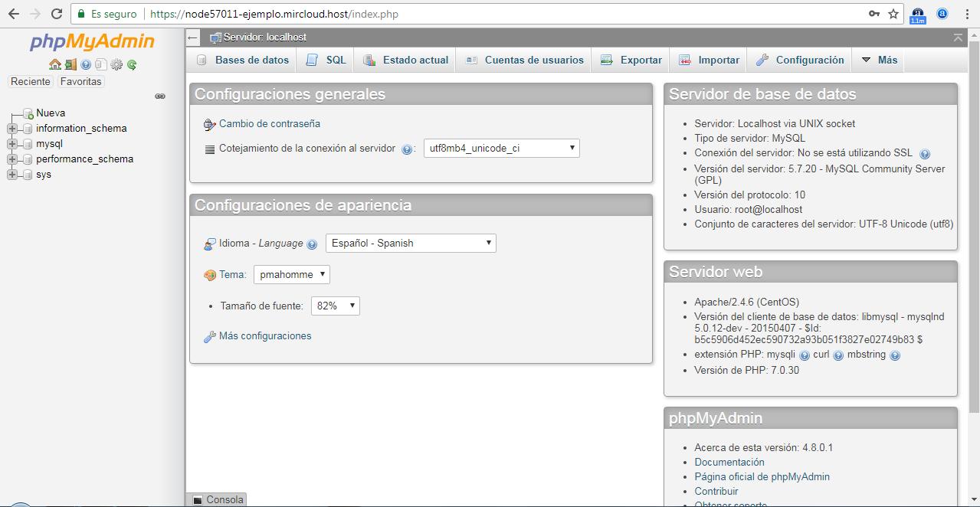Expand mysql database tree node
980x507 pixels.
[x=11, y=144]
